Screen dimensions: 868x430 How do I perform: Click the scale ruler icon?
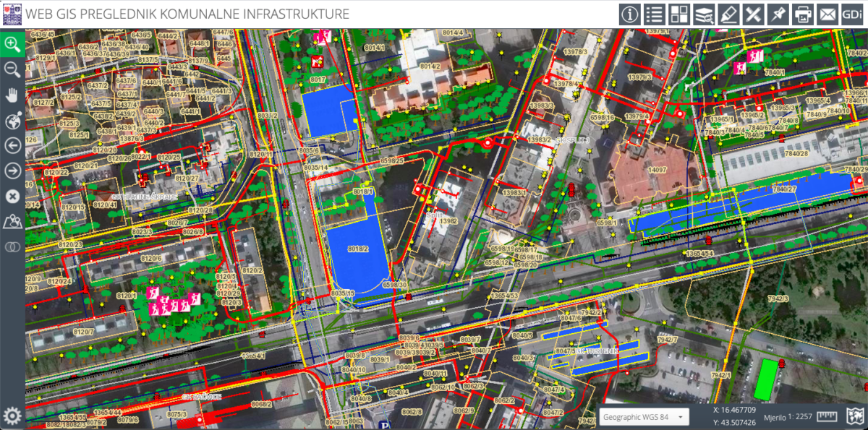click(x=828, y=416)
